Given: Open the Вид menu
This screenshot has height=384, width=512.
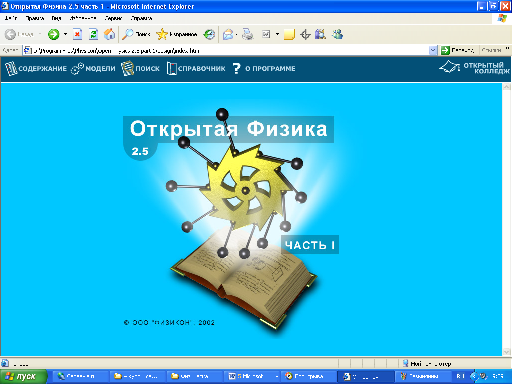Looking at the screenshot, I should [x=56, y=18].
